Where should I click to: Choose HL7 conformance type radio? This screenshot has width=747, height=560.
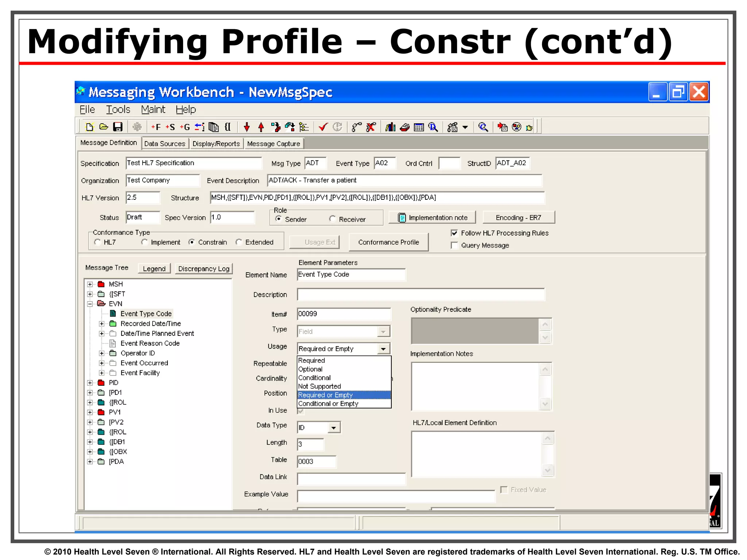(x=97, y=242)
